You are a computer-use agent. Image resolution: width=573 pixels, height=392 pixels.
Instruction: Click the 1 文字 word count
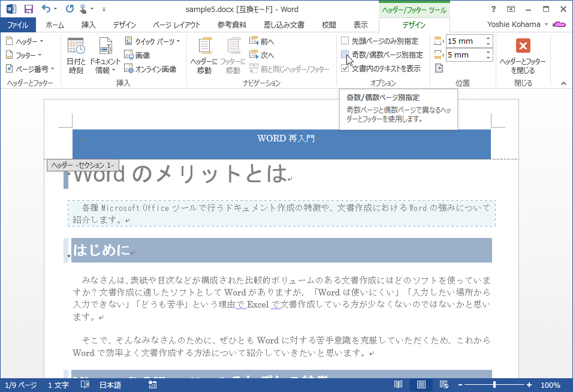(x=59, y=385)
